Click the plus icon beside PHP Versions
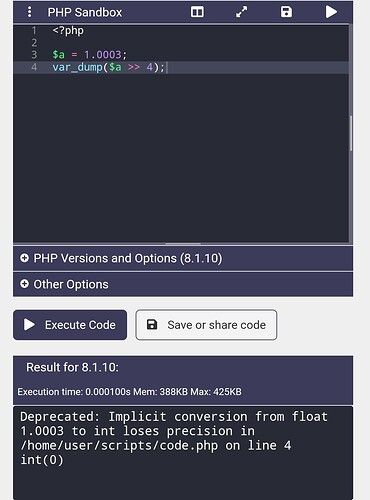 tap(24, 258)
